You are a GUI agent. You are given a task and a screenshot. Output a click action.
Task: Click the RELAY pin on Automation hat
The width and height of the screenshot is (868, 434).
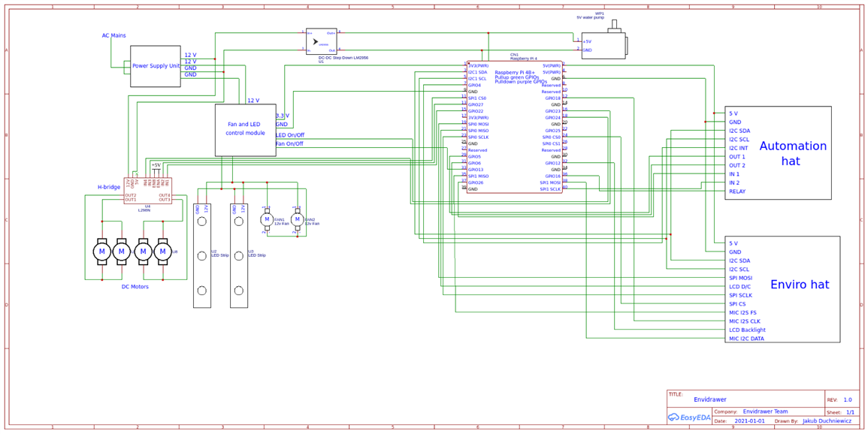(x=737, y=191)
